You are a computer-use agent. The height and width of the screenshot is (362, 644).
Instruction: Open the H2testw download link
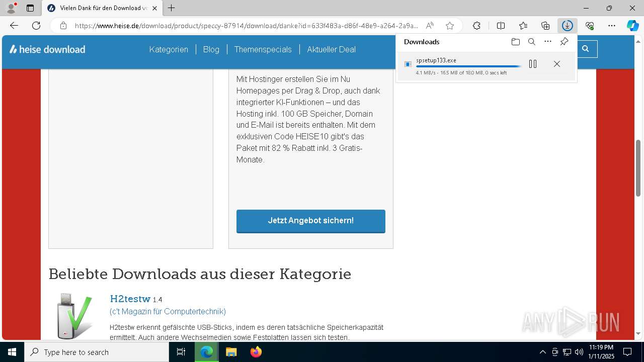coord(130,299)
